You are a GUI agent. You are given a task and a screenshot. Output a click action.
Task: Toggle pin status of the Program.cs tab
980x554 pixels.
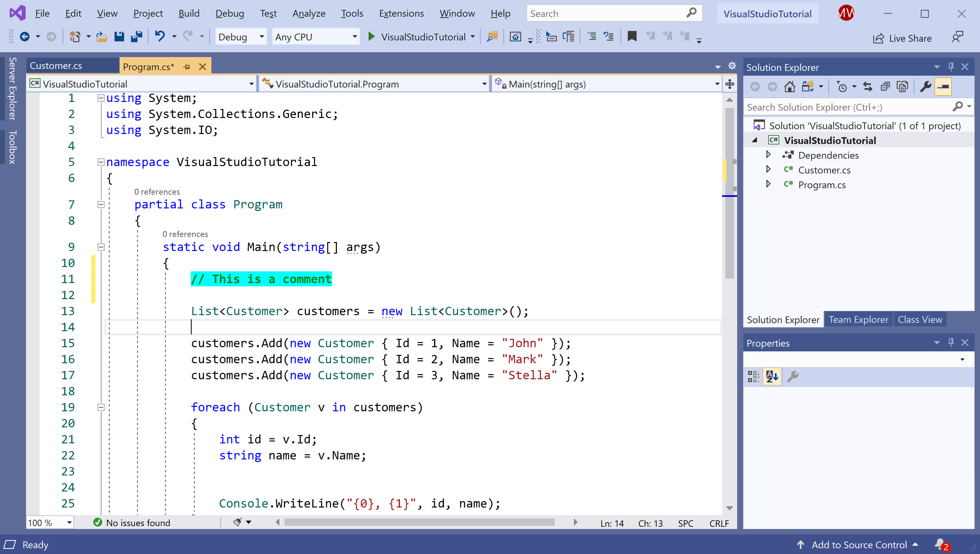(x=186, y=67)
